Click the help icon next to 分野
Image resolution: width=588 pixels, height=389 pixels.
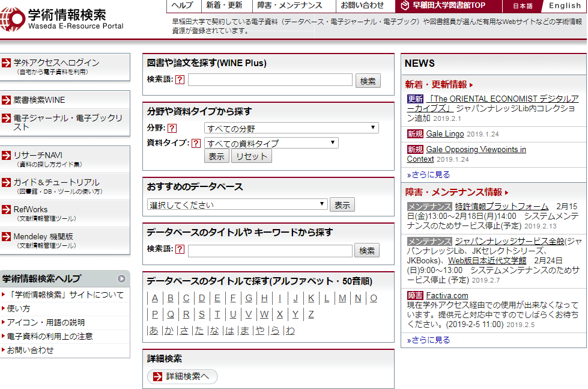[x=172, y=129]
